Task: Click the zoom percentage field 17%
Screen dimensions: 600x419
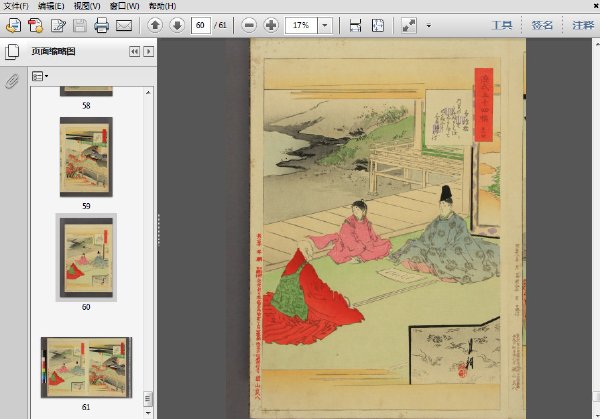Action: point(301,25)
